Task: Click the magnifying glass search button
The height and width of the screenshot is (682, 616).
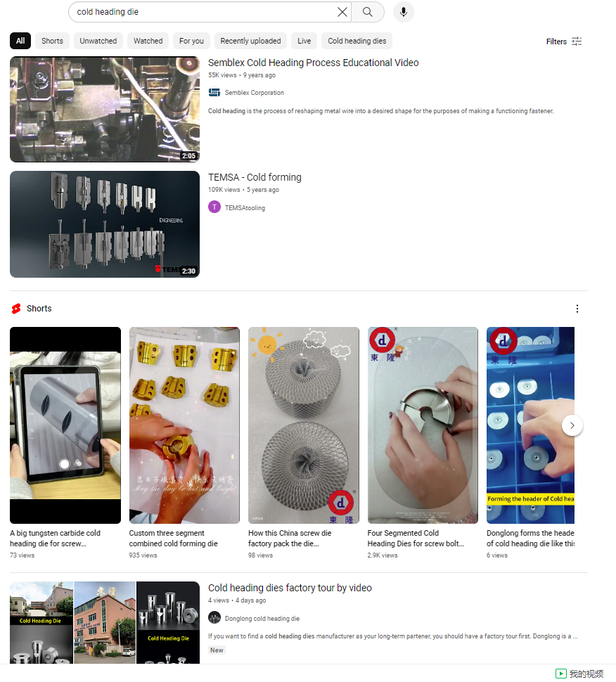Action: click(x=368, y=12)
